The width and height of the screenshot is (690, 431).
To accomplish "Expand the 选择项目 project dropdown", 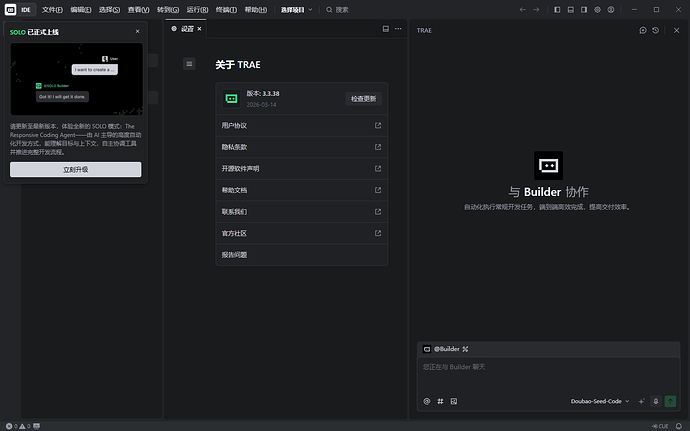I will coord(296,10).
